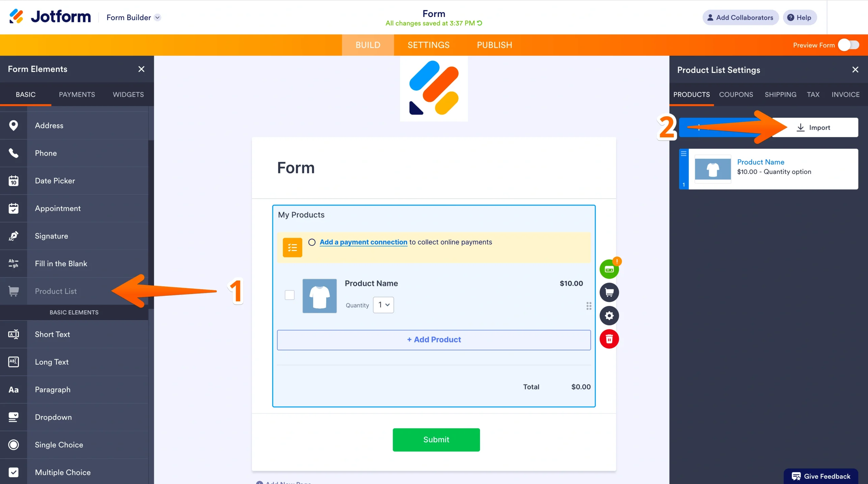The image size is (868, 484).
Task: Open product settings via the gear icon
Action: click(x=609, y=315)
